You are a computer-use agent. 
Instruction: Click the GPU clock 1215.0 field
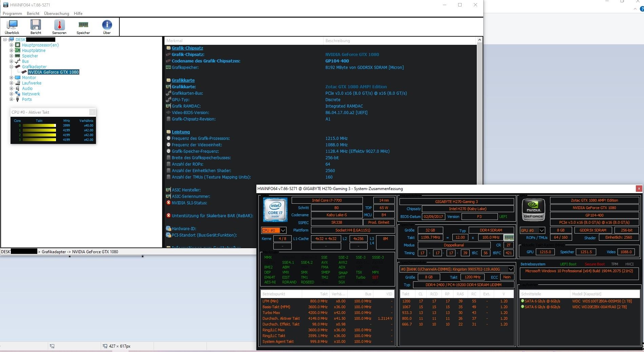(x=545, y=252)
